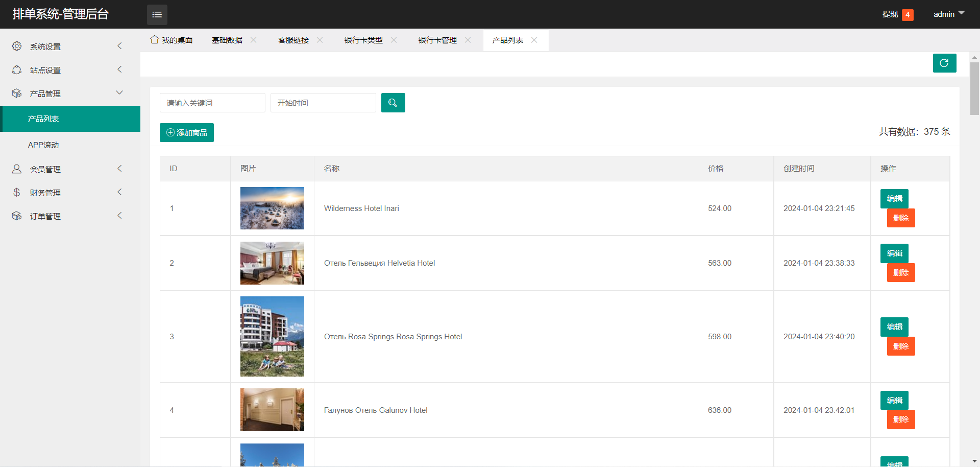
Task: Close the 基础数据 tab
Action: 253,40
